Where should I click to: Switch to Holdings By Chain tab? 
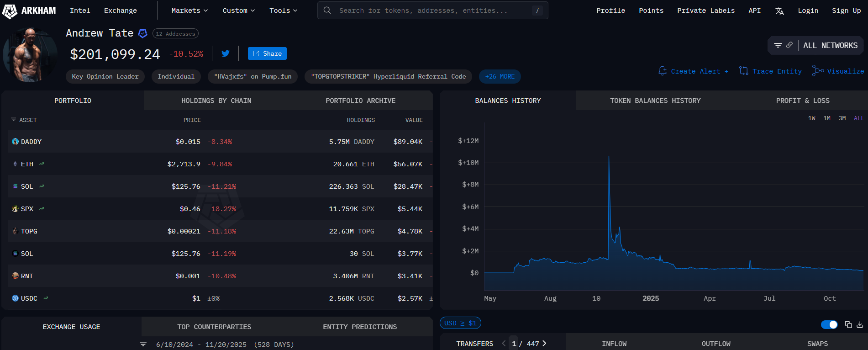[216, 101]
